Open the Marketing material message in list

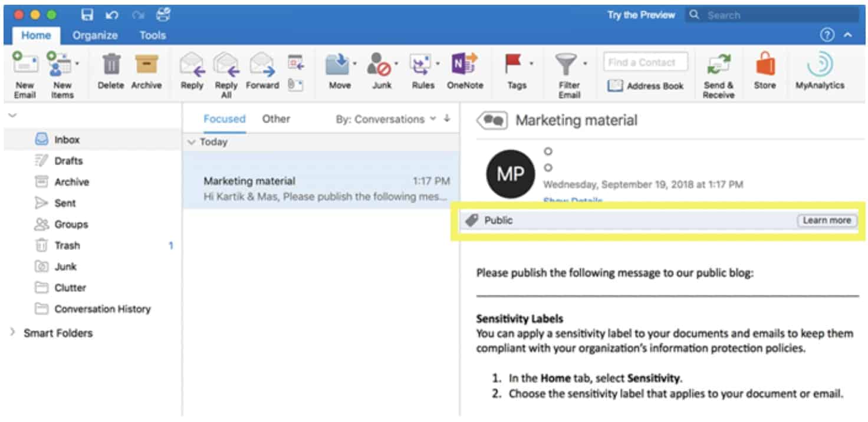tap(321, 180)
